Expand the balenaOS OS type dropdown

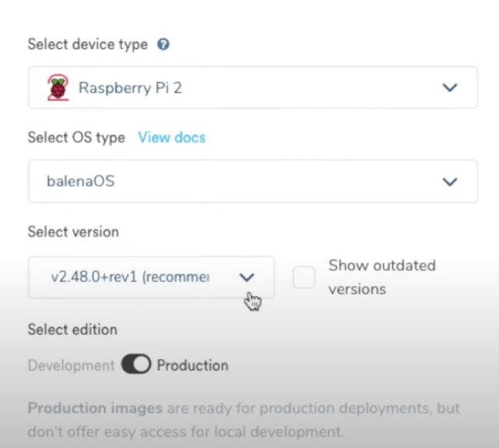[x=252, y=182]
